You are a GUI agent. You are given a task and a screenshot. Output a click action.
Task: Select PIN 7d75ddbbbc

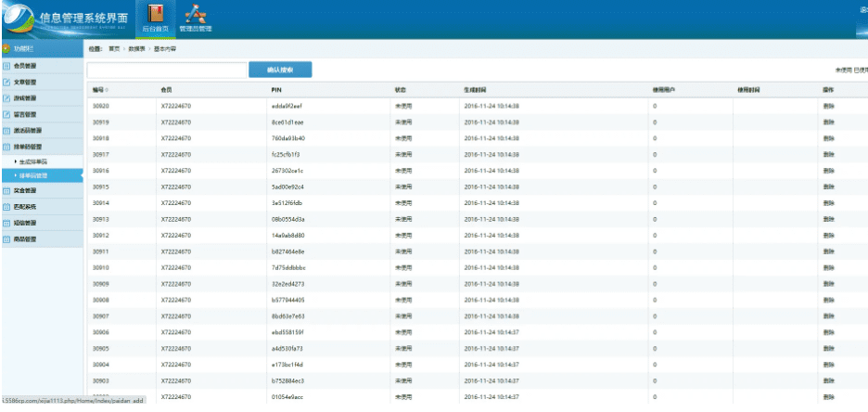point(288,267)
